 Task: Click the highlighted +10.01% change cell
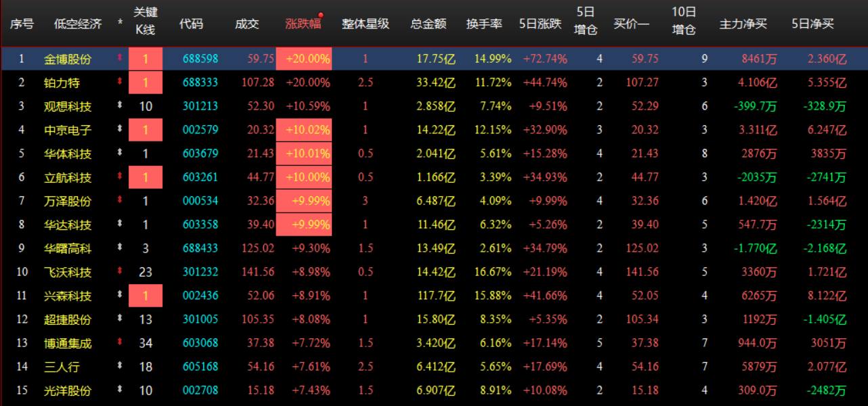[x=304, y=154]
